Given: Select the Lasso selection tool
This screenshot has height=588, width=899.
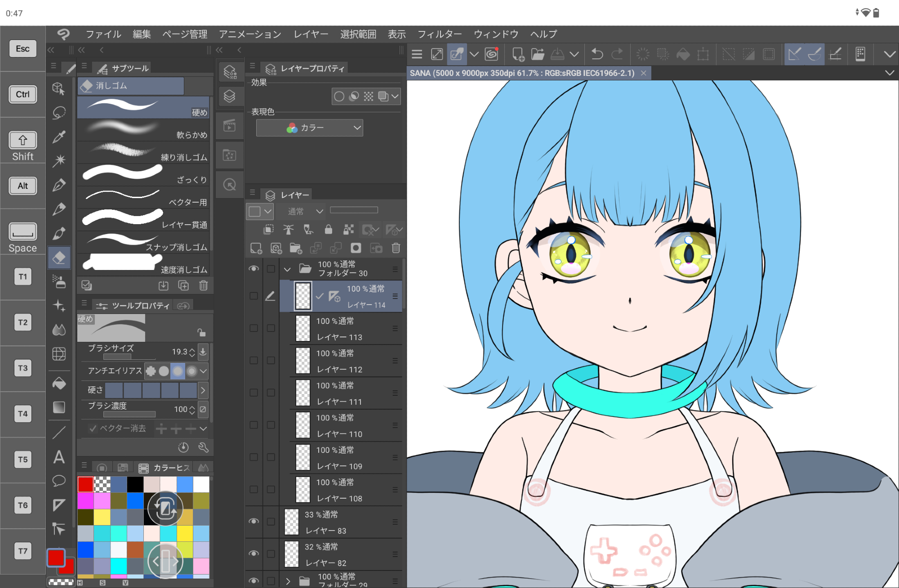Looking at the screenshot, I should [x=59, y=112].
